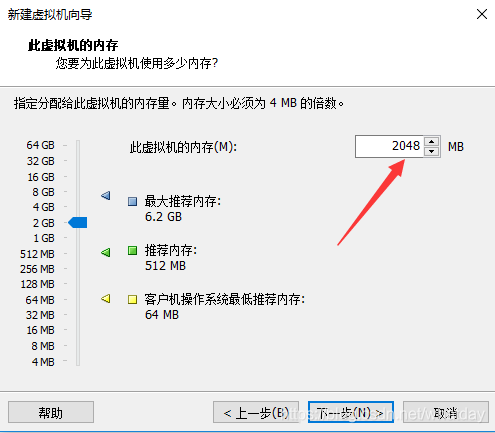Click the green recommended memory arrow marker

pos(106,252)
